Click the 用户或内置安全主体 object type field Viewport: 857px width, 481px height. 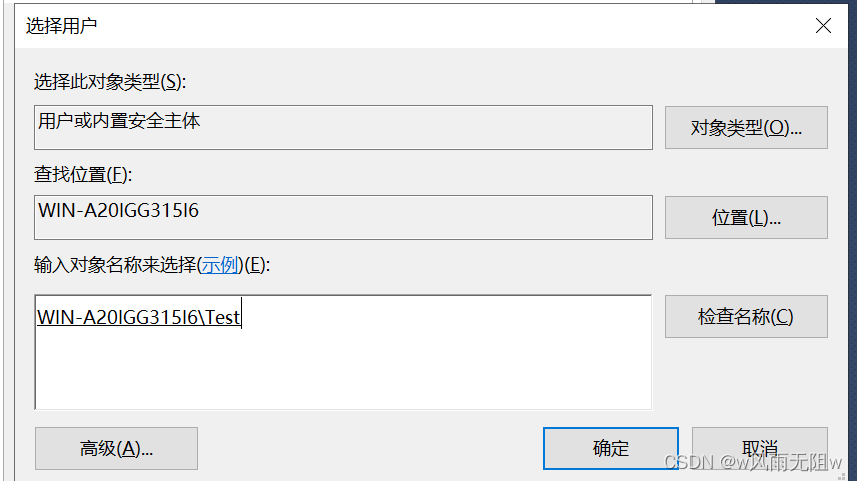pyautogui.click(x=342, y=127)
